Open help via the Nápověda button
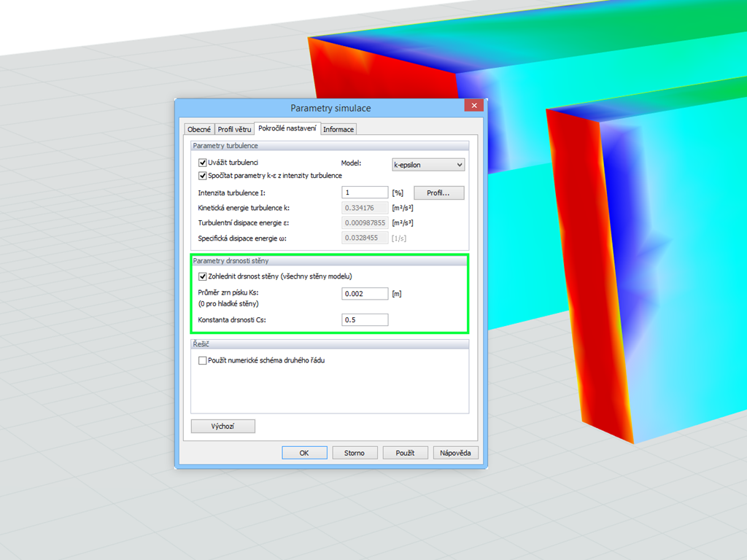Viewport: 747px width, 560px height. (x=455, y=452)
